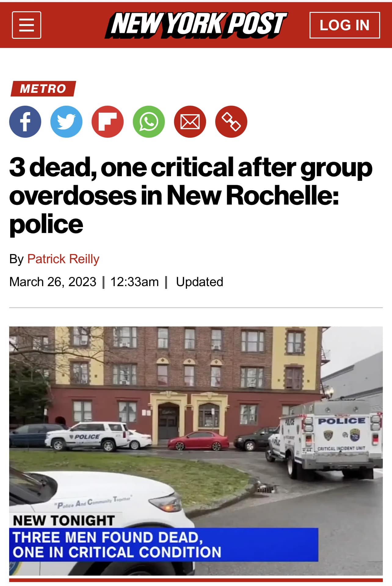View author Patrick Reilly's page

click(63, 259)
